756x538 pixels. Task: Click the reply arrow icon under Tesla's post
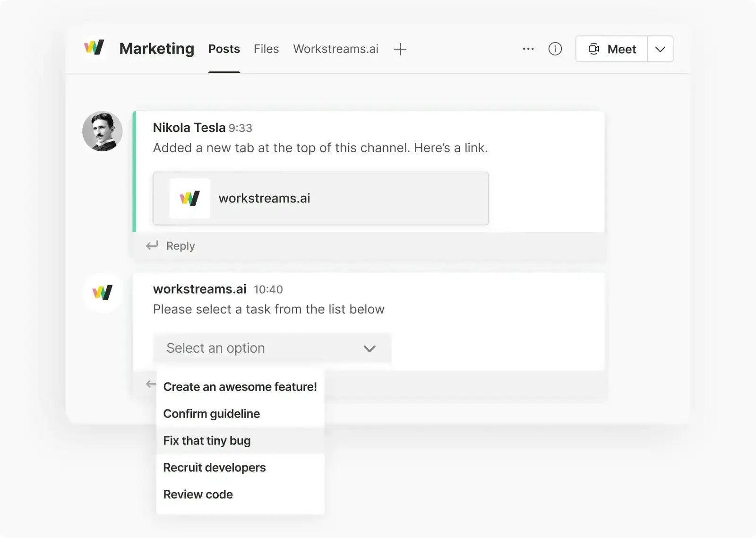(x=152, y=245)
